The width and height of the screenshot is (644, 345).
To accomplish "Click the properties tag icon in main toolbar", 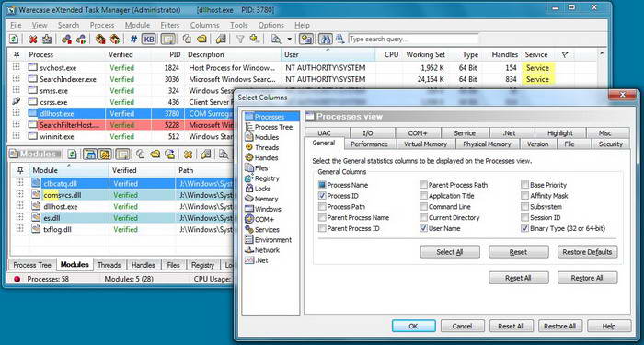I will (221, 39).
